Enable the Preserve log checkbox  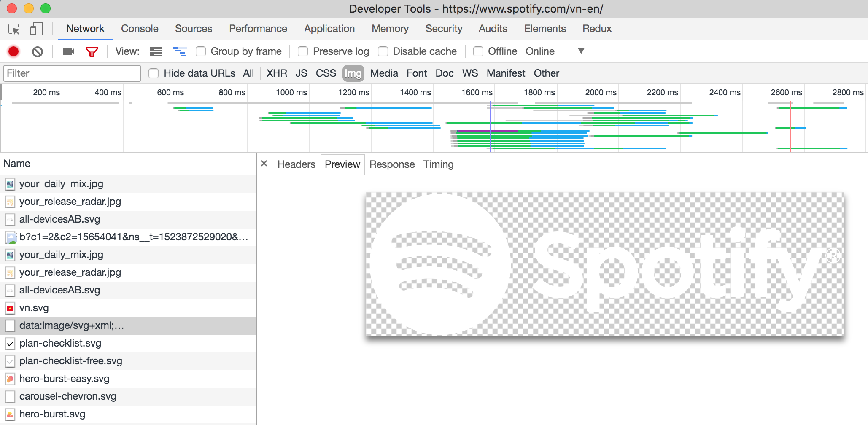pyautogui.click(x=303, y=51)
